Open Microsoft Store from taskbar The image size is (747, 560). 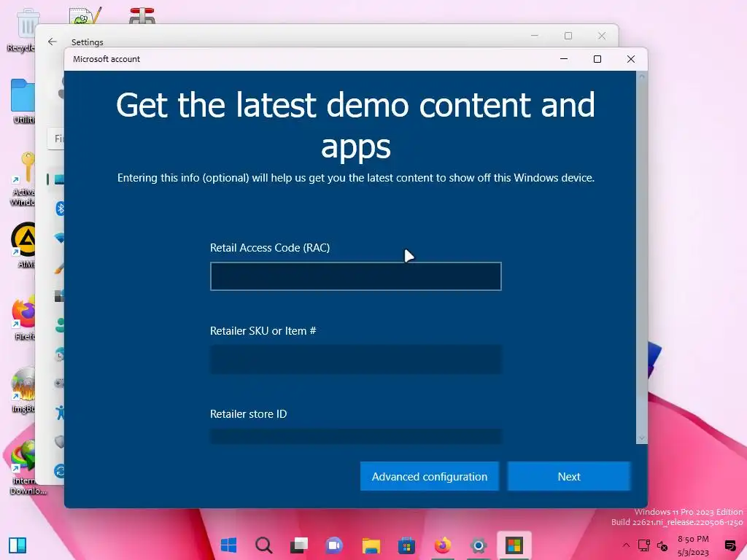406,545
